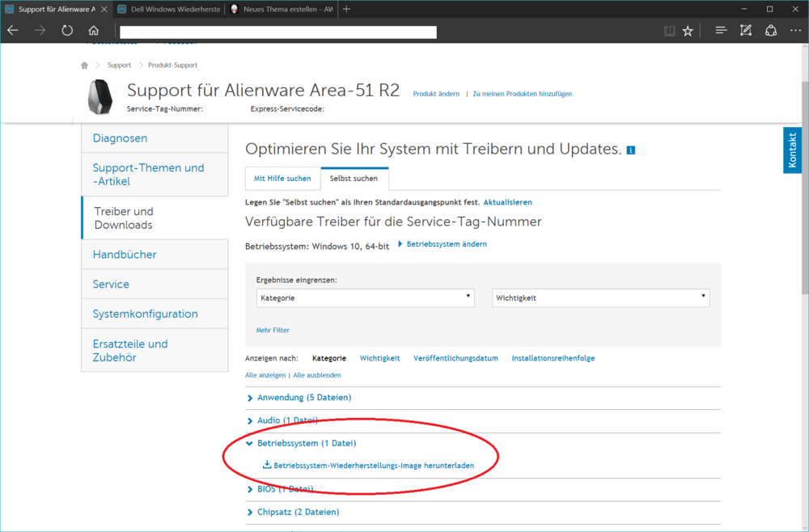Viewport: 809px width, 532px height.
Task: Click the breadcrumb home icon
Action: pos(84,65)
